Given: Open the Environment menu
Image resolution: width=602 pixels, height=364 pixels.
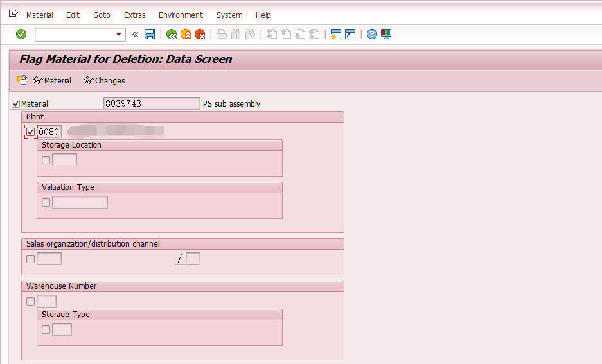Looking at the screenshot, I should (181, 15).
